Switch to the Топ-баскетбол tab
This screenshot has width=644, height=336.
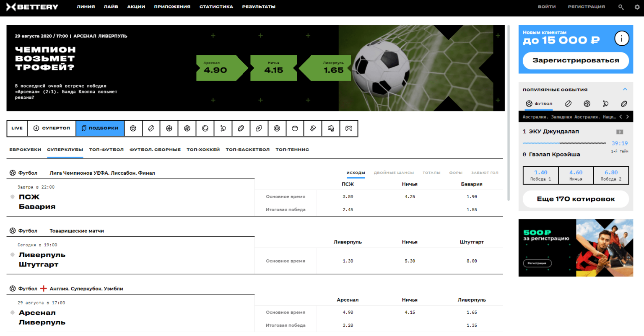[x=247, y=150]
